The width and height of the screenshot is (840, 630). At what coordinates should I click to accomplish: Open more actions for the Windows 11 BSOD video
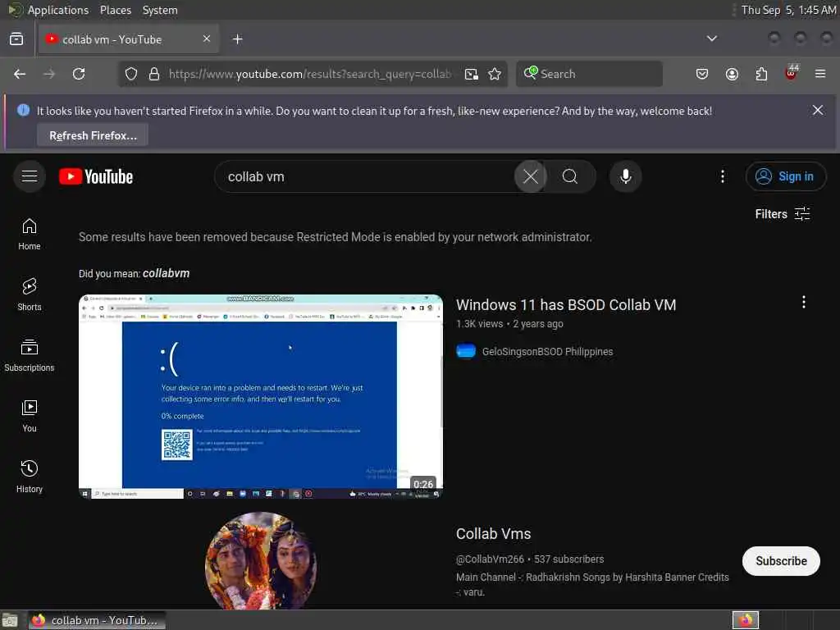[803, 302]
